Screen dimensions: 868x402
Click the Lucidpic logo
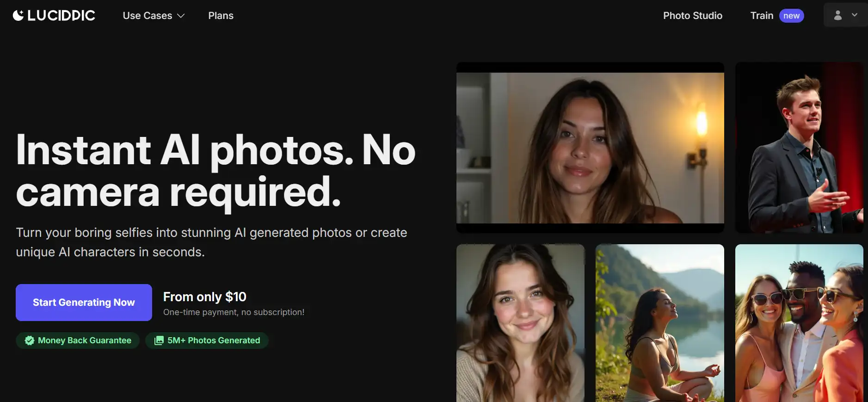(x=54, y=15)
